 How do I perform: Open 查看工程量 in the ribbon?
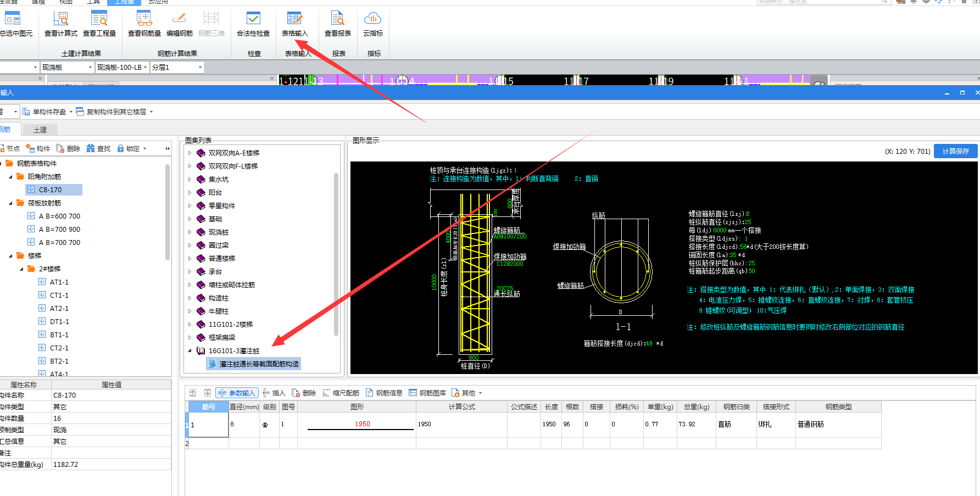(99, 24)
